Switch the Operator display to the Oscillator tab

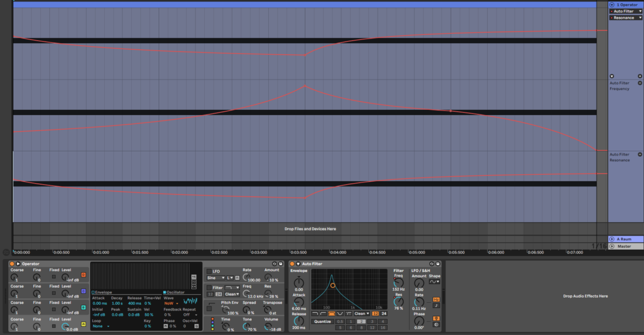coord(174,292)
